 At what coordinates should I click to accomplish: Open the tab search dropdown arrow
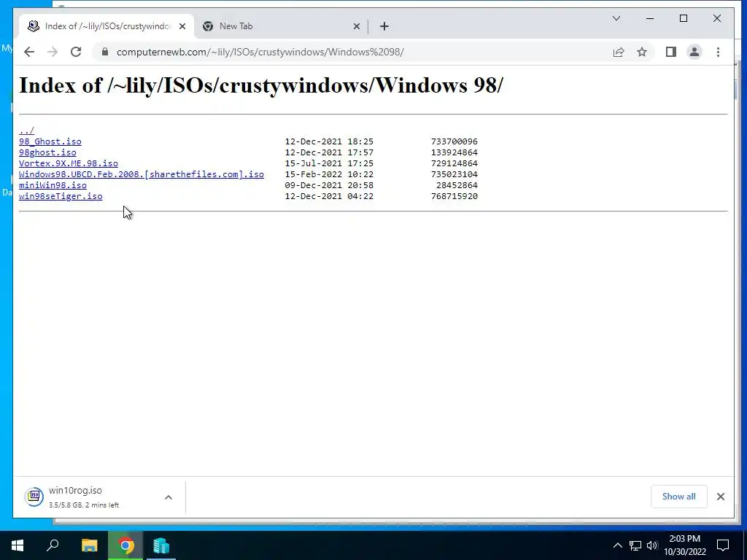(x=616, y=18)
